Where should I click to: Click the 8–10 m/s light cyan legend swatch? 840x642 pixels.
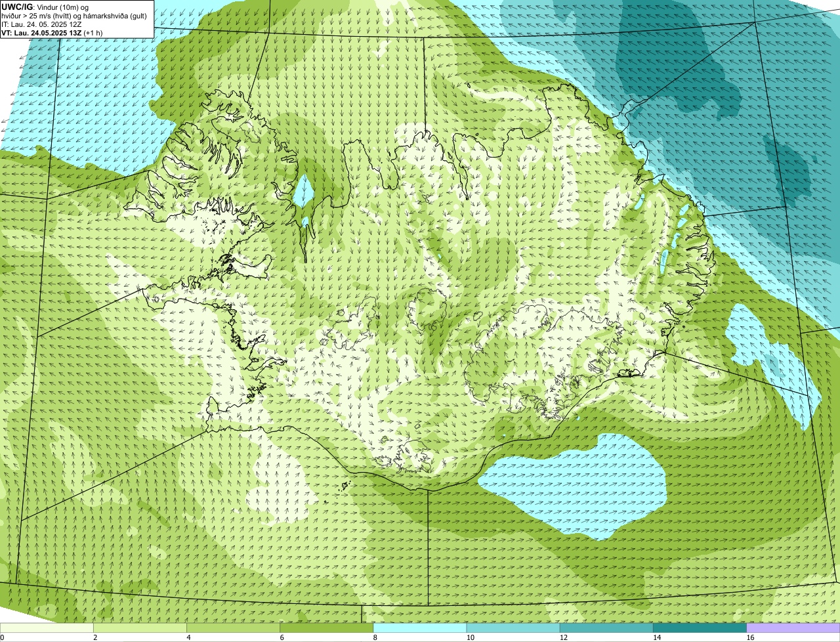click(x=420, y=628)
